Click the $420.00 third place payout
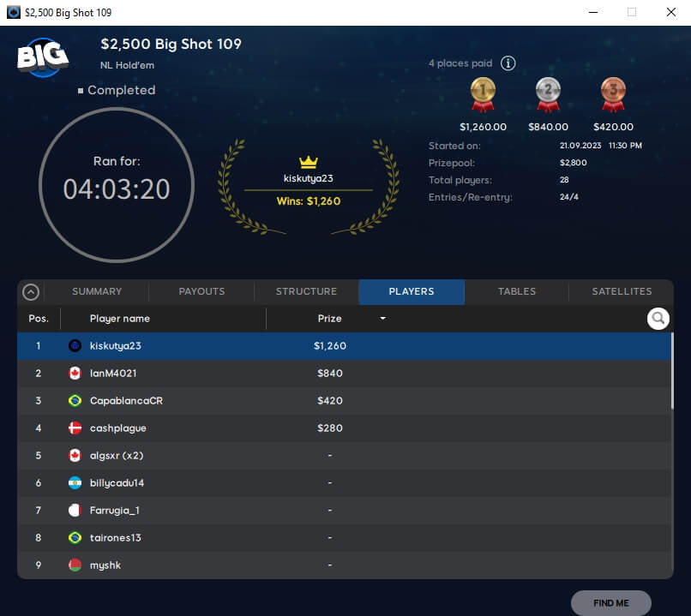Image resolution: width=691 pixels, height=616 pixels. tap(613, 127)
